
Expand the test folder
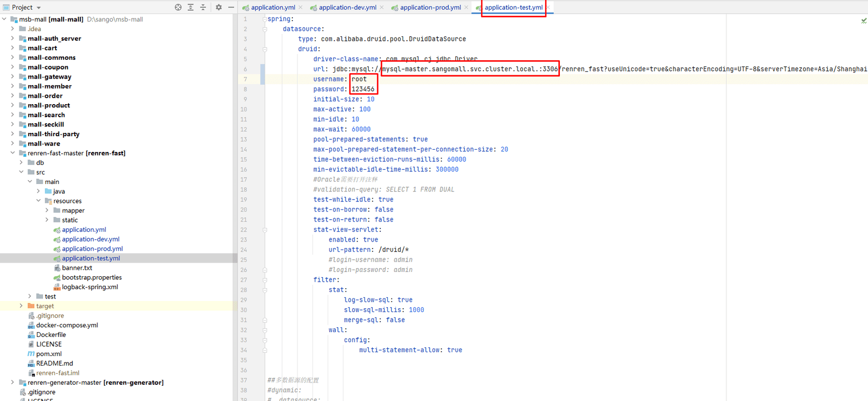(30, 296)
